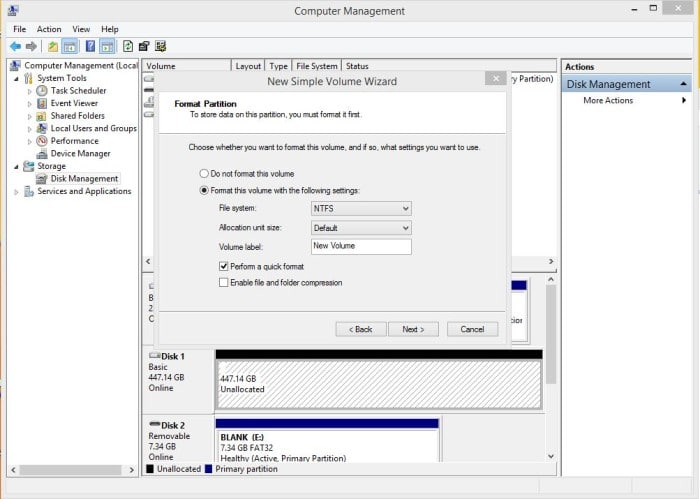Click the blue Primary partition legend swatch

[x=208, y=469]
